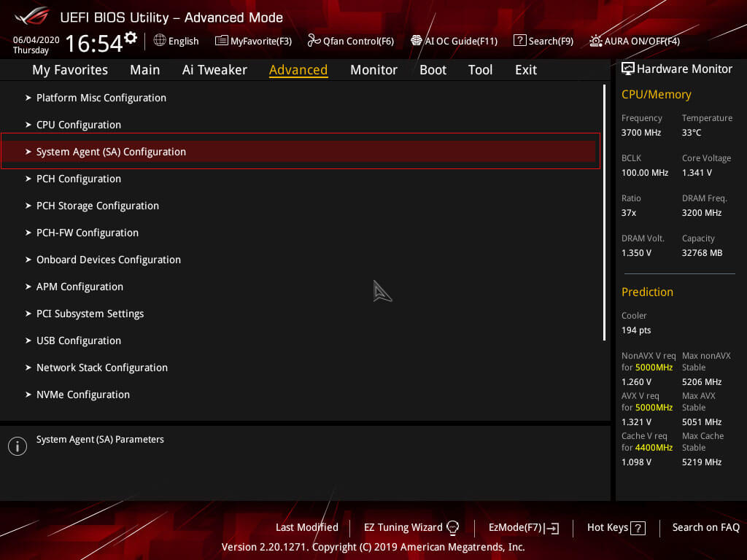Open MyFavorite(F3) menu
The image size is (747, 560).
point(261,41)
